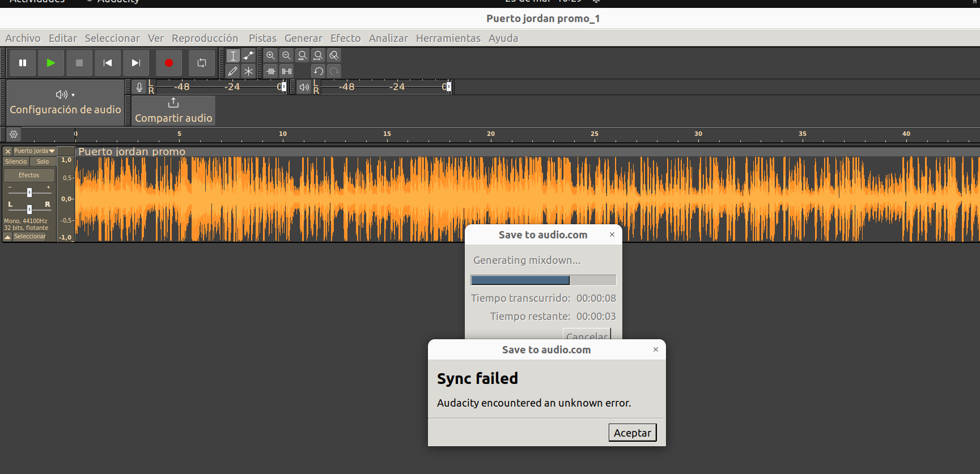
Task: Click the mixdown progress bar
Action: (x=543, y=280)
